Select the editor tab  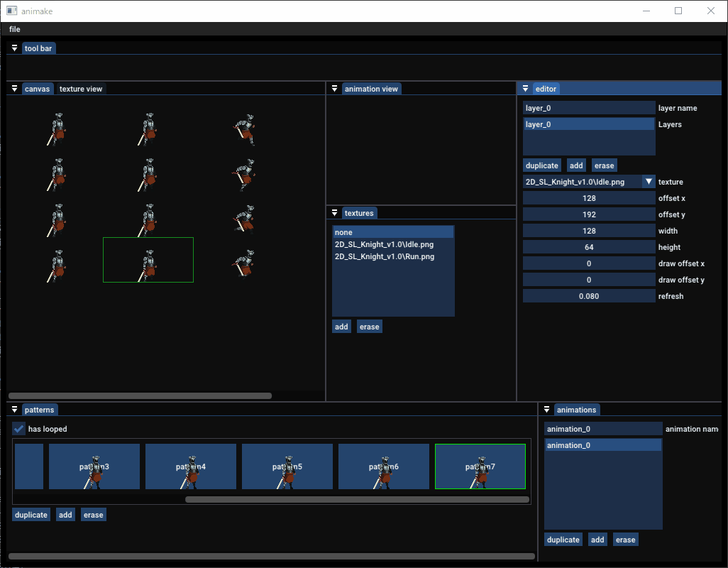click(546, 89)
